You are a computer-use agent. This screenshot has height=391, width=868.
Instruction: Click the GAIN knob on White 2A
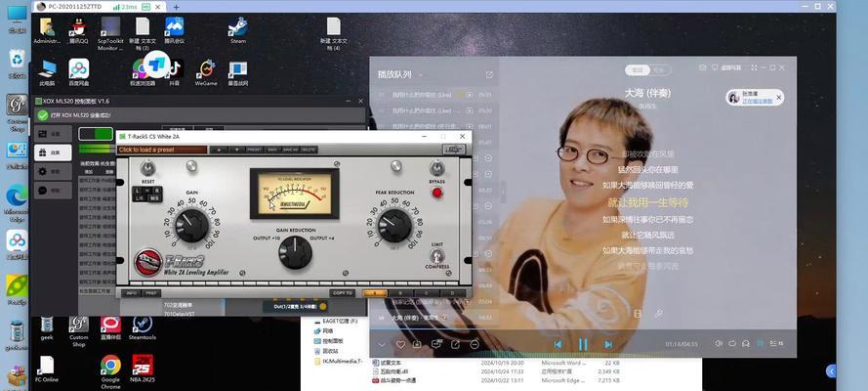tap(191, 226)
